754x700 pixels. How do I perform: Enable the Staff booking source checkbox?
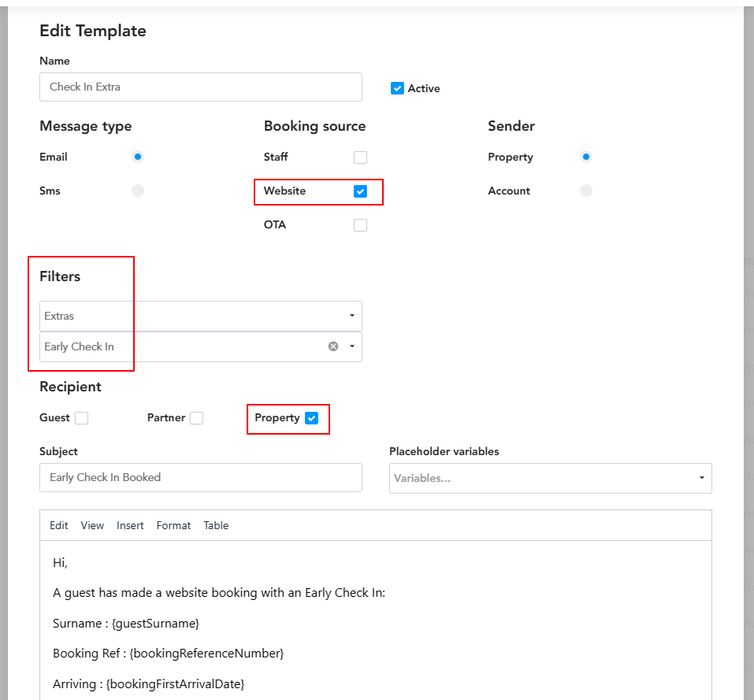pyautogui.click(x=360, y=157)
